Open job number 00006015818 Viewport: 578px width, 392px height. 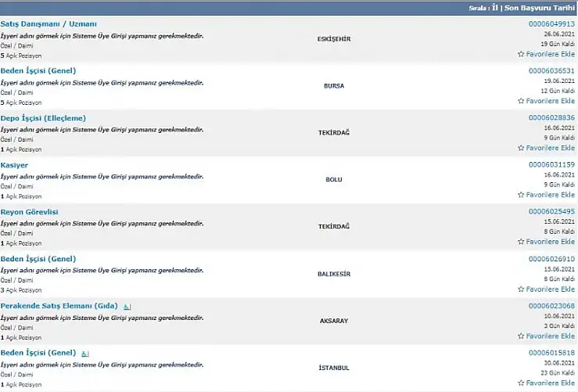[551, 353]
